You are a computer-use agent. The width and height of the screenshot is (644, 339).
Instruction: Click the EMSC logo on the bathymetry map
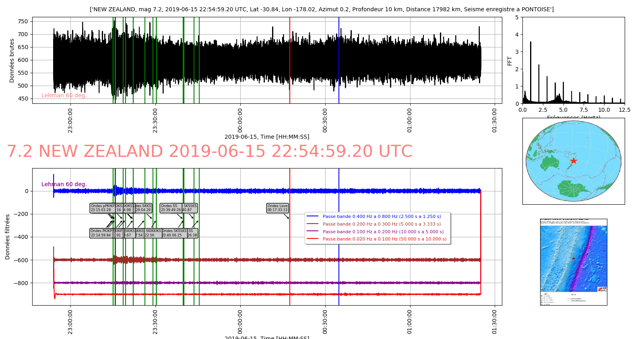coord(602,289)
